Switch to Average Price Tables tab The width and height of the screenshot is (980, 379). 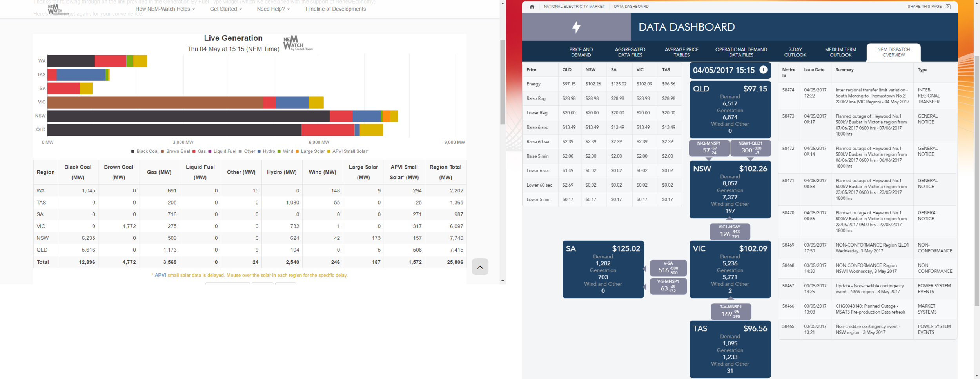click(x=681, y=52)
